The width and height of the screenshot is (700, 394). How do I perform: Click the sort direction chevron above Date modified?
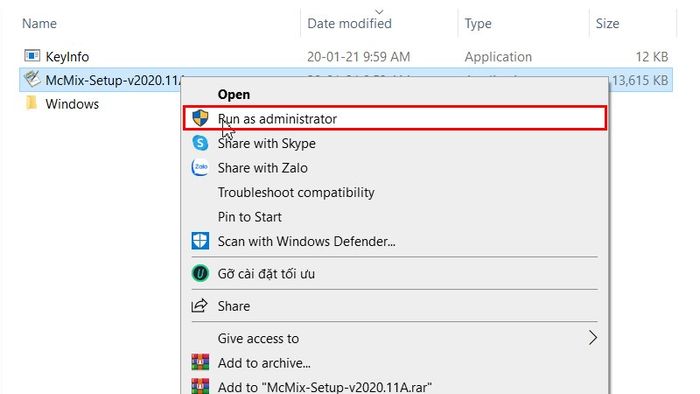pos(379,12)
